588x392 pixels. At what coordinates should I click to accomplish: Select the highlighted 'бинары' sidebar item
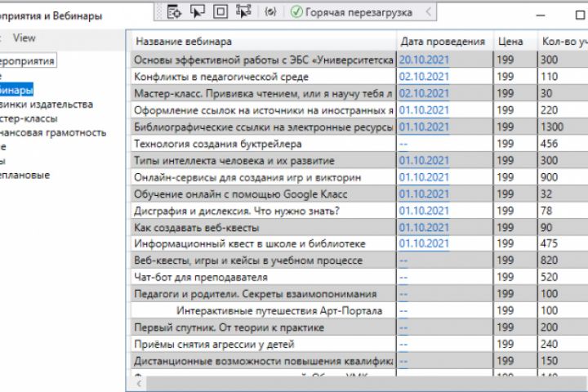tap(16, 90)
